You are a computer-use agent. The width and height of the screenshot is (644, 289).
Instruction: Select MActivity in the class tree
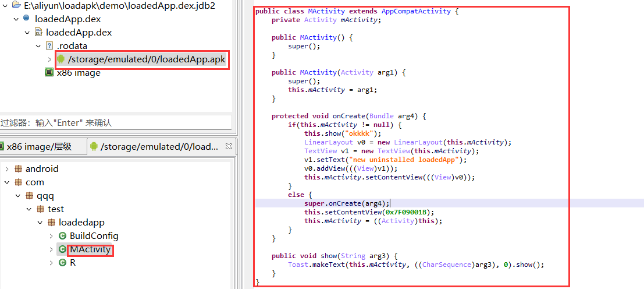point(90,249)
